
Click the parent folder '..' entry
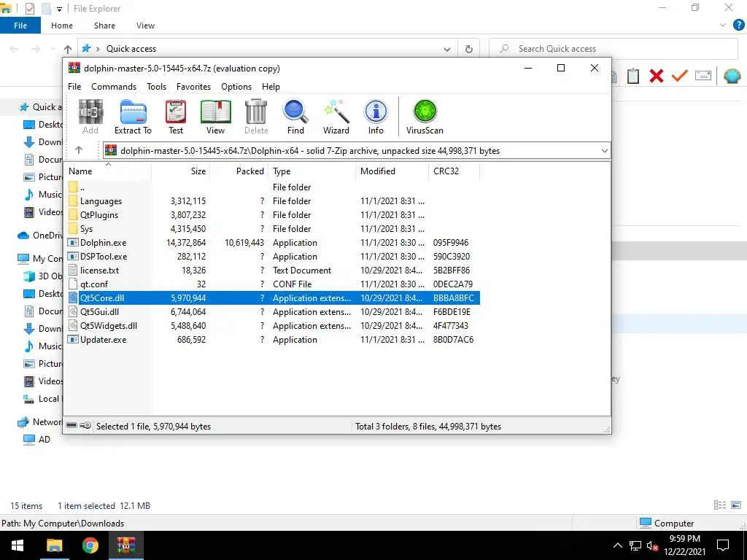(x=82, y=187)
